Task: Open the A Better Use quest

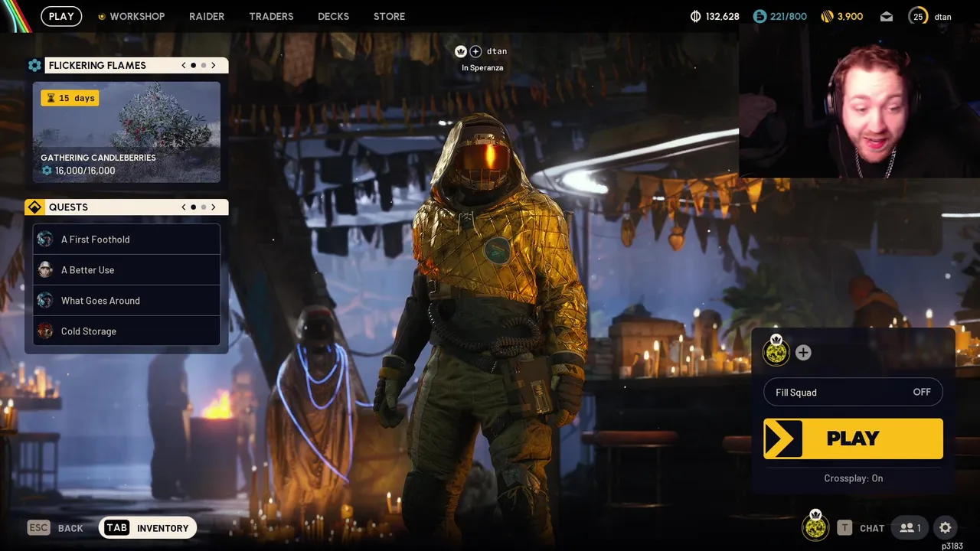Action: [x=126, y=270]
